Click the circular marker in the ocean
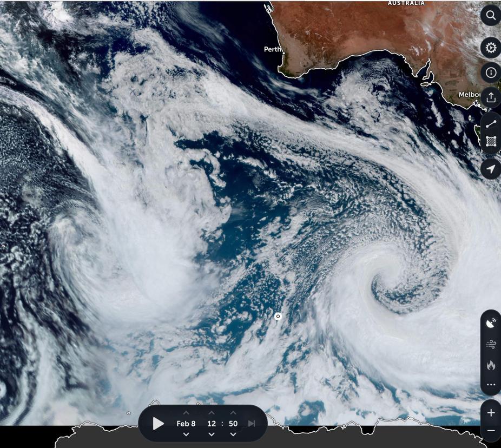 click(278, 317)
